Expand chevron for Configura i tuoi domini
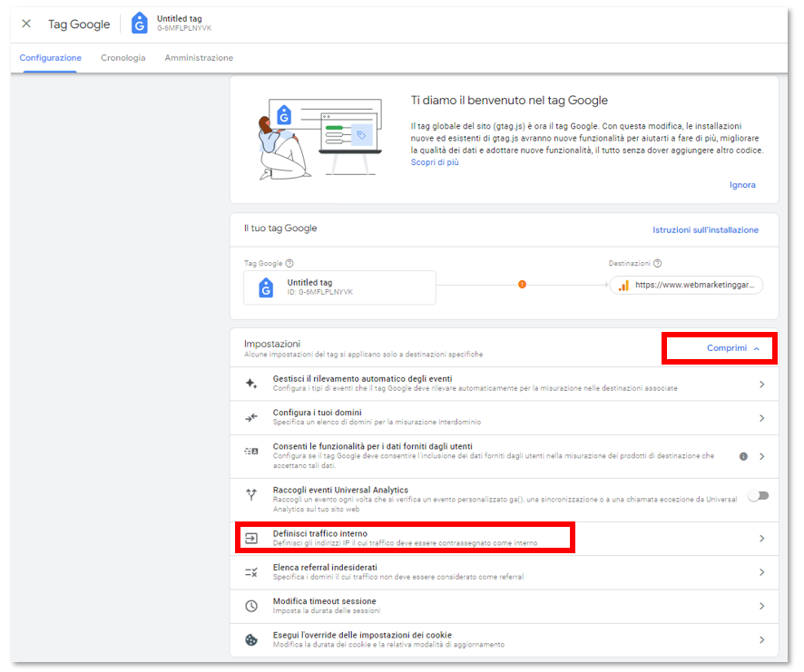Viewport: 804px width, 672px height. tap(762, 418)
